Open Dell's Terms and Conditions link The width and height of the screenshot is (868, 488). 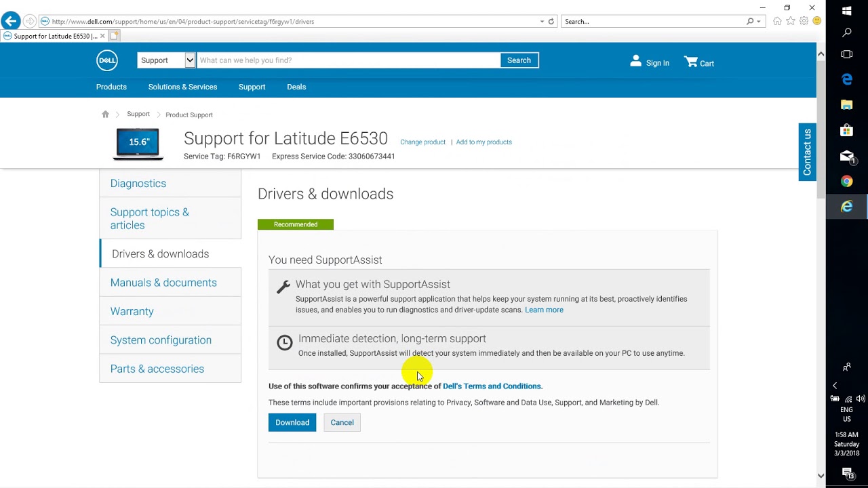(492, 386)
